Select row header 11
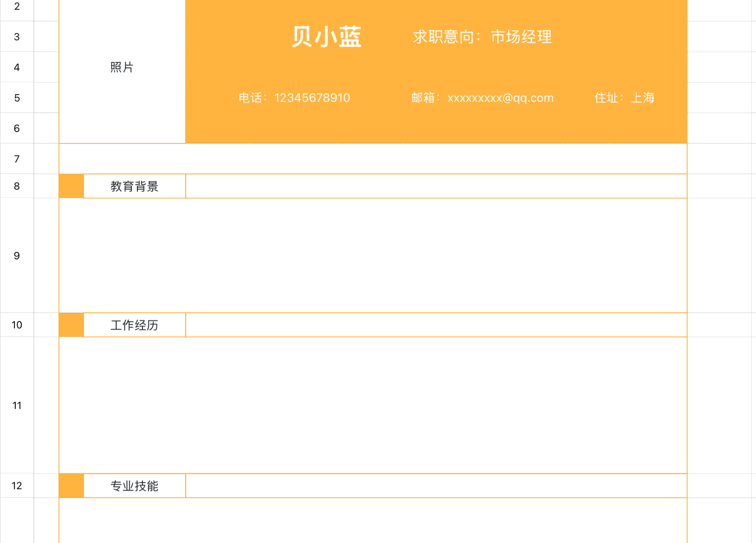The image size is (756, 543). coord(17,405)
